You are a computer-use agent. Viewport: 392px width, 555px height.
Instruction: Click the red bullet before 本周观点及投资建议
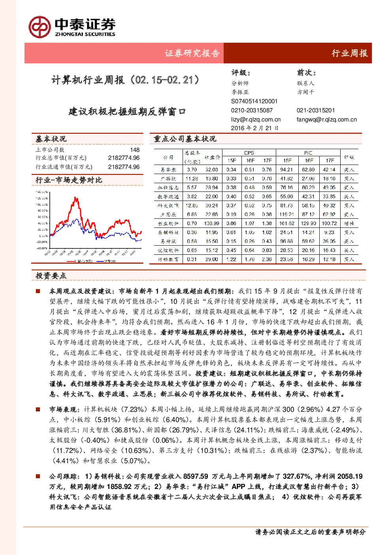[38, 291]
